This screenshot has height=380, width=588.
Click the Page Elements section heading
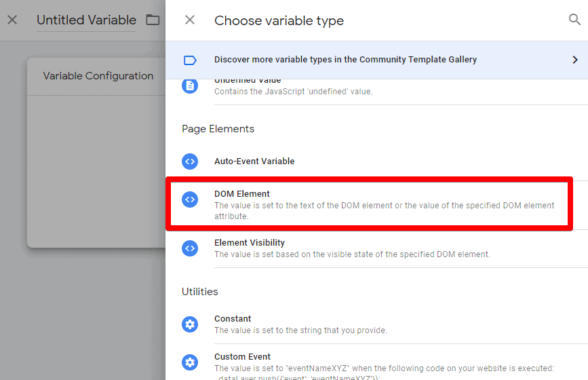pos(218,129)
